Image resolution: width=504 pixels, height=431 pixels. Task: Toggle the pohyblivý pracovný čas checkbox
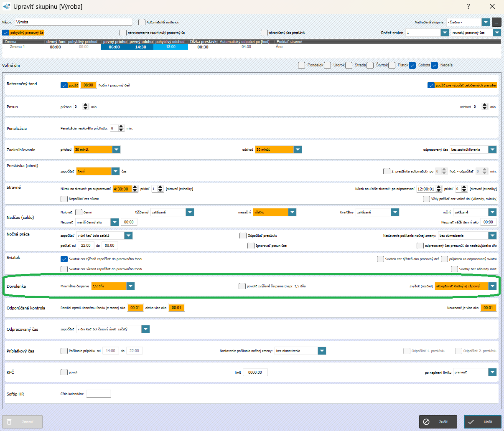(x=6, y=33)
